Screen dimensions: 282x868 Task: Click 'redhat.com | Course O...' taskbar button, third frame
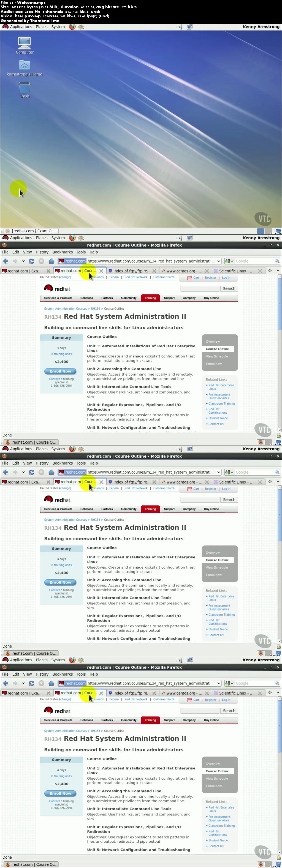pyautogui.click(x=31, y=653)
